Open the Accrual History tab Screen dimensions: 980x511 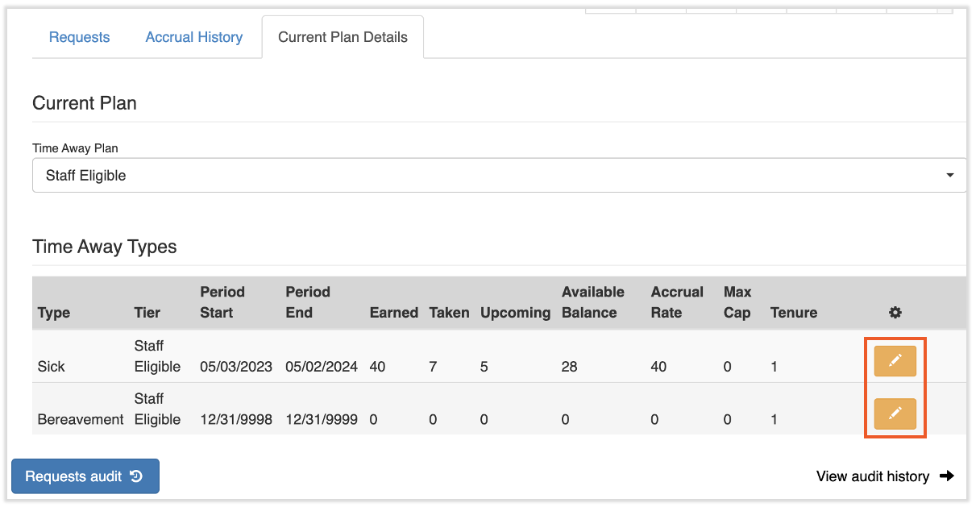tap(193, 37)
